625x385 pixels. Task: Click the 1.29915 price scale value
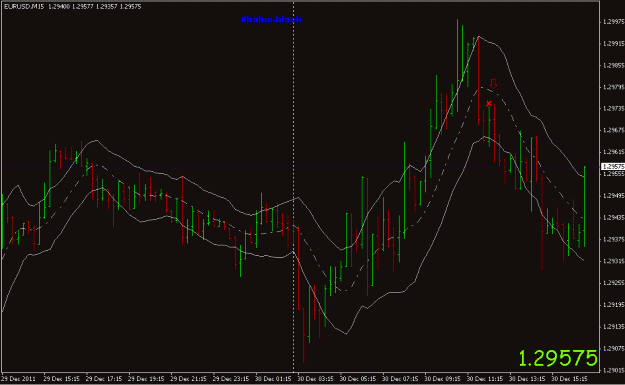(x=614, y=44)
